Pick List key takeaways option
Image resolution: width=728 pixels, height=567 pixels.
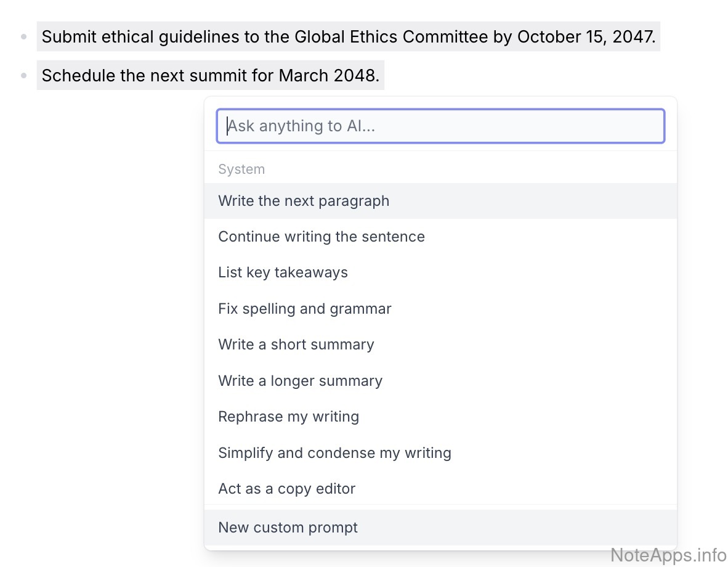coord(283,272)
